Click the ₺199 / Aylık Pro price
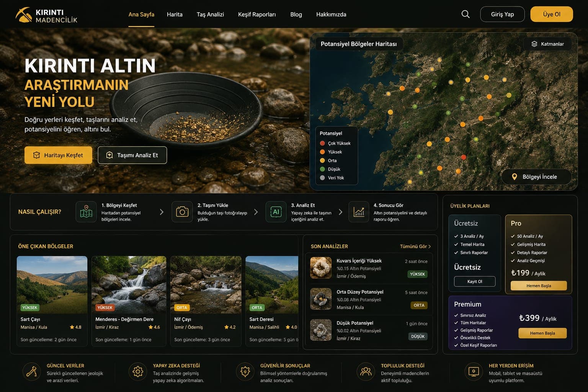This screenshot has width=588, height=392. (x=528, y=273)
